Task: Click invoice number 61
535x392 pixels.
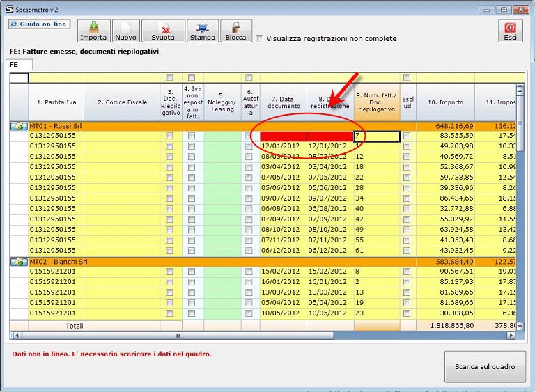Action: pyautogui.click(x=359, y=251)
